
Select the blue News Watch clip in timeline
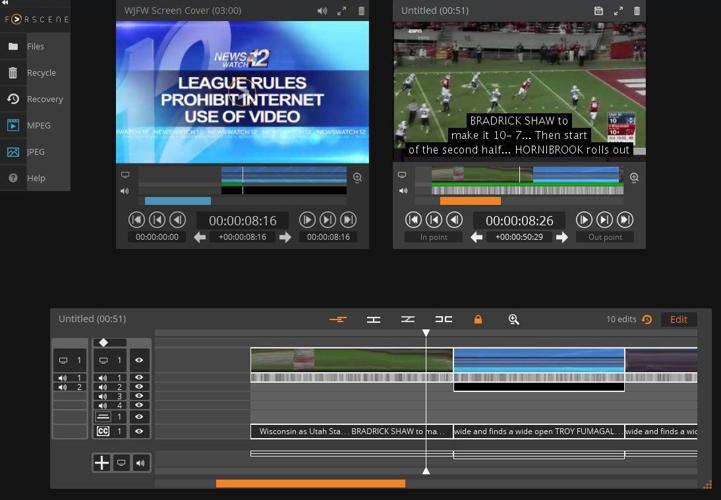pyautogui.click(x=539, y=360)
